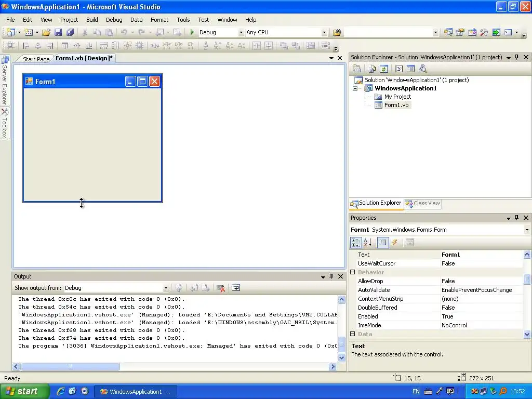Open the Server Explorer side tab
This screenshot has height=399, width=532.
coord(5,81)
